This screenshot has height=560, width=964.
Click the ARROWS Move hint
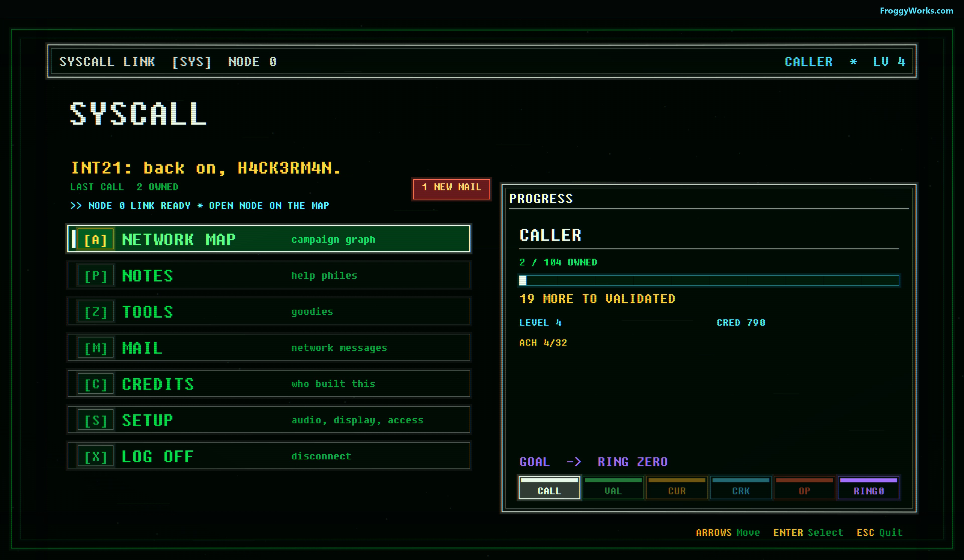[728, 532]
